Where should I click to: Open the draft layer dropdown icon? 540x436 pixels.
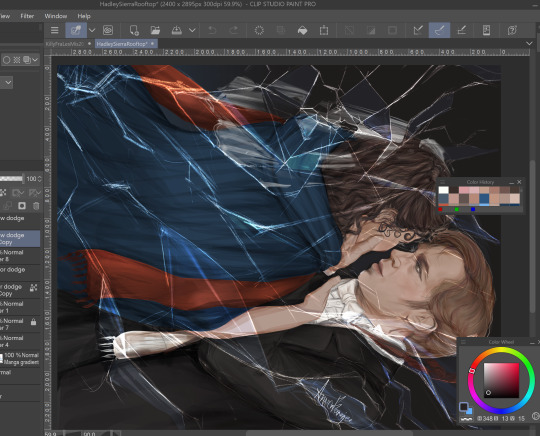coord(34,193)
